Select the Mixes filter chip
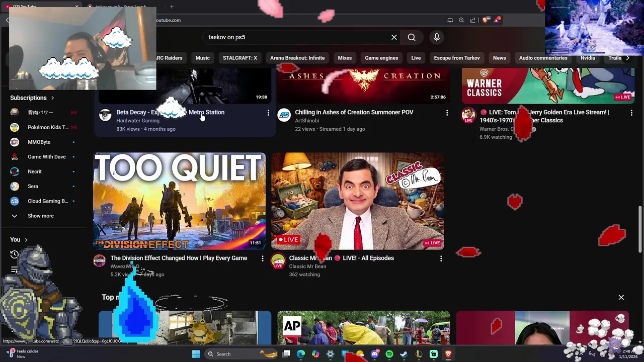Viewport: 644px width, 362px height. point(345,58)
